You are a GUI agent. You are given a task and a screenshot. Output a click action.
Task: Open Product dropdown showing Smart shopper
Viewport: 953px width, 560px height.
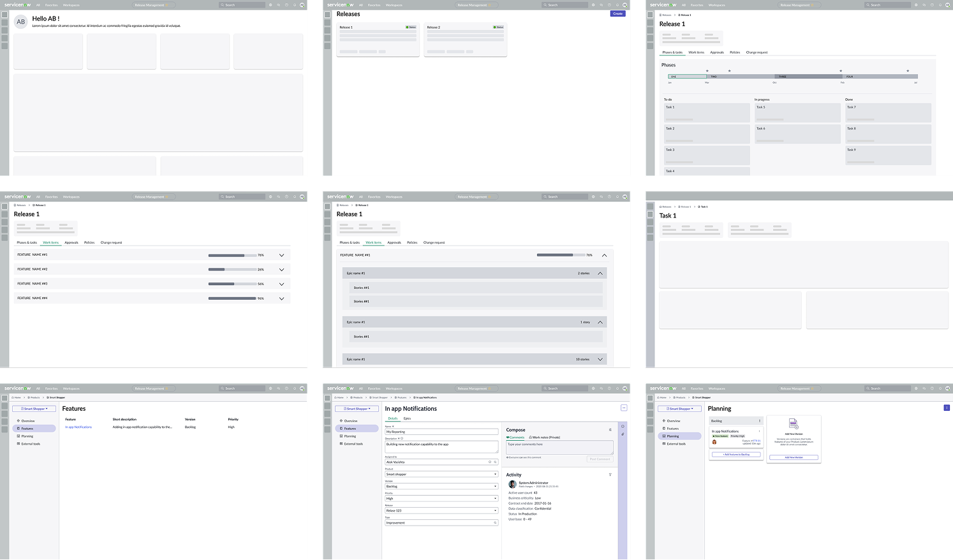[x=441, y=475]
